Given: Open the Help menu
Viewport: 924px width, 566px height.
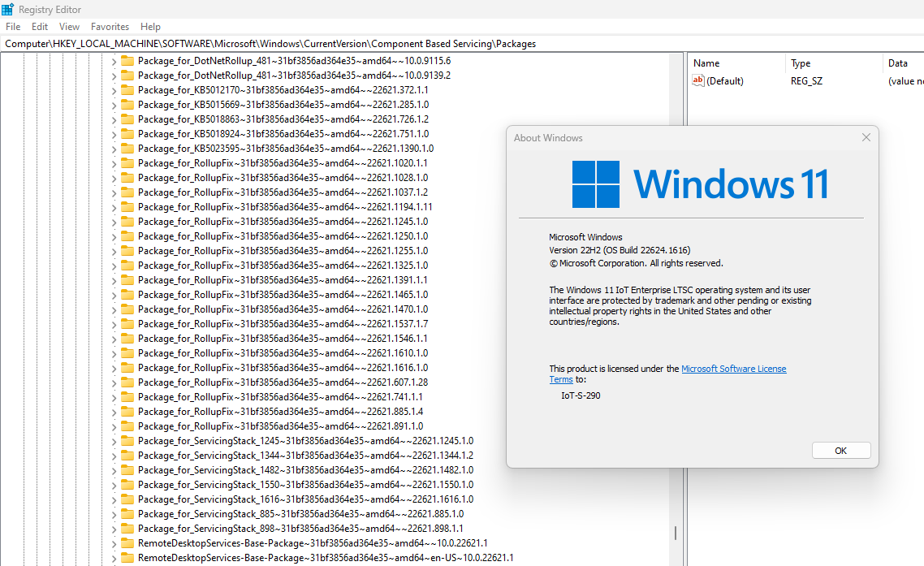Looking at the screenshot, I should (150, 27).
